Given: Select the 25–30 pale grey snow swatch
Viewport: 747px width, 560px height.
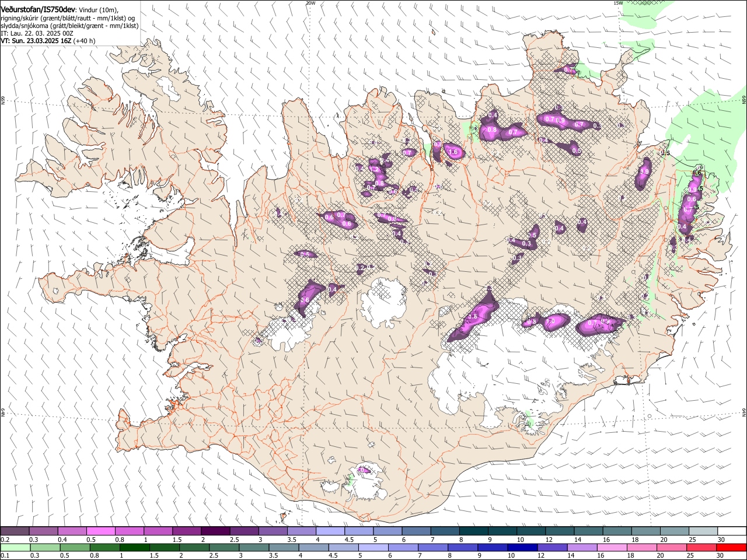Looking at the screenshot, I should [703, 531].
